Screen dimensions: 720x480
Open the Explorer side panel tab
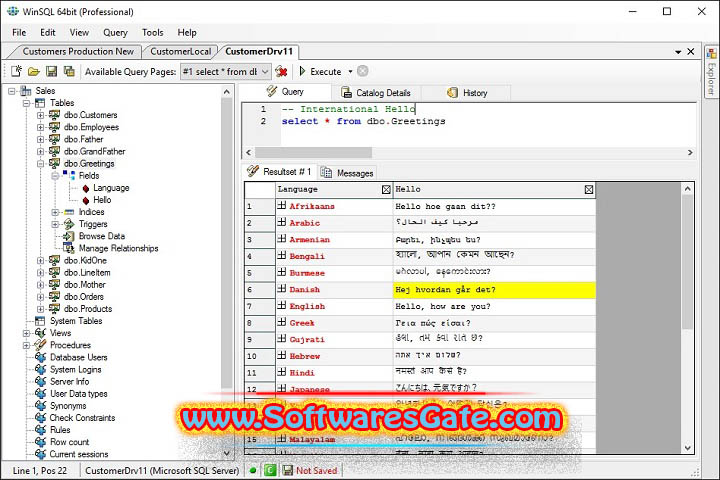point(711,71)
